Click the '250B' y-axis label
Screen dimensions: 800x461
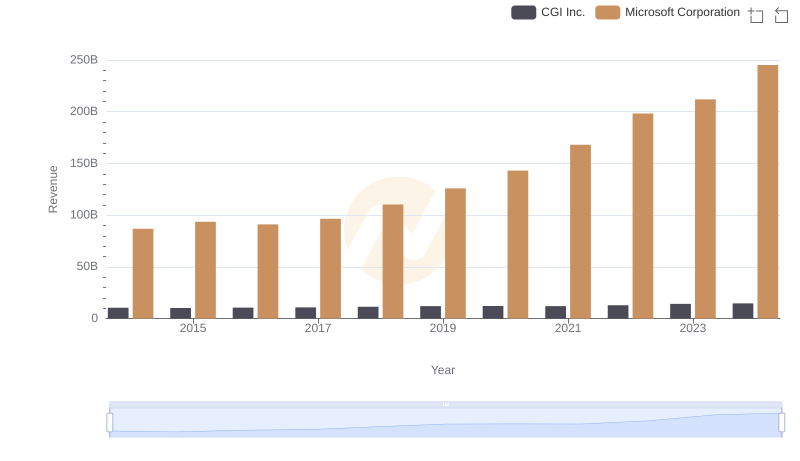pos(84,60)
